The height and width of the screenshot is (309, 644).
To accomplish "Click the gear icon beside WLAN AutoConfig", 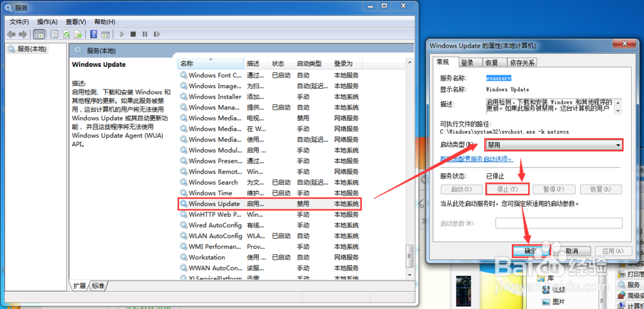I will pos(183,236).
